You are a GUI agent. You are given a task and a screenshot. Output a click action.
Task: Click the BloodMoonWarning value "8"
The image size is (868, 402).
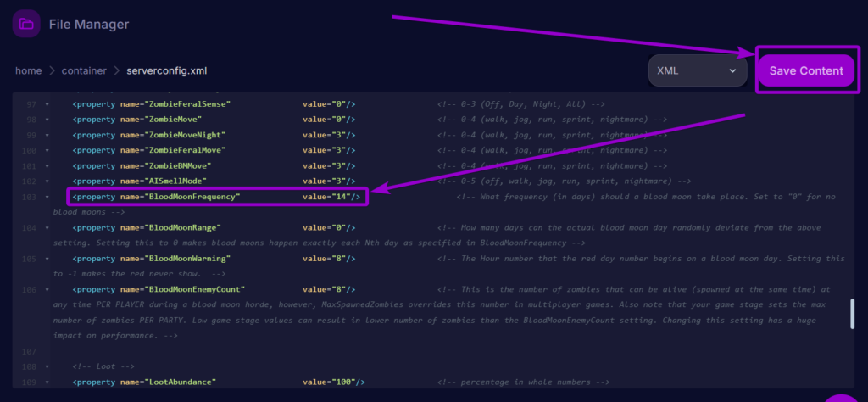(339, 259)
